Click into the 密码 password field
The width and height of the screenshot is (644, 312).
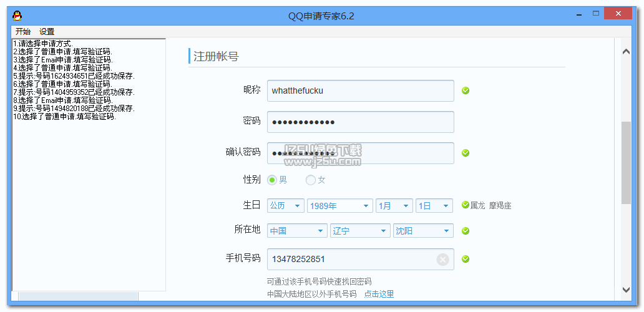[x=361, y=122]
